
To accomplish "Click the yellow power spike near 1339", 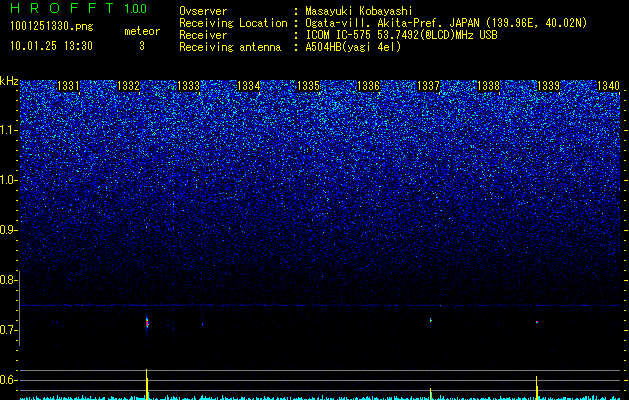I will (x=537, y=388).
